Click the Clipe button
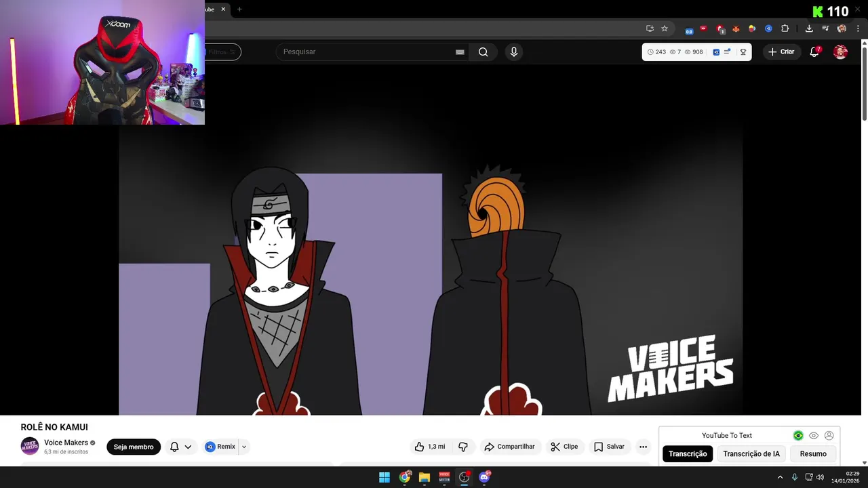Screen dimensions: 868x488 click(x=565, y=447)
